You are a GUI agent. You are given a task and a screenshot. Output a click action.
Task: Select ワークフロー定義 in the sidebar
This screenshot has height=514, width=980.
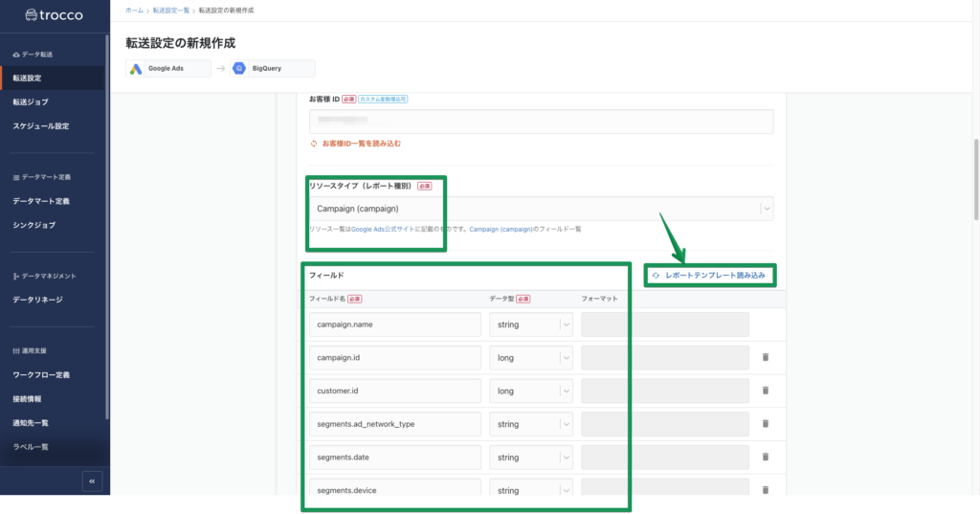[41, 374]
